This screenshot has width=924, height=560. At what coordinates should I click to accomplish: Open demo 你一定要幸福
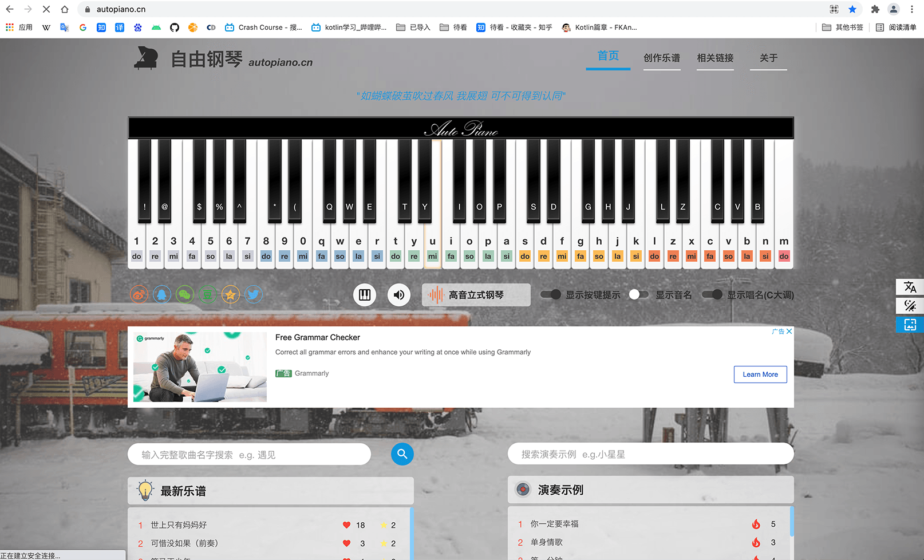pyautogui.click(x=555, y=523)
